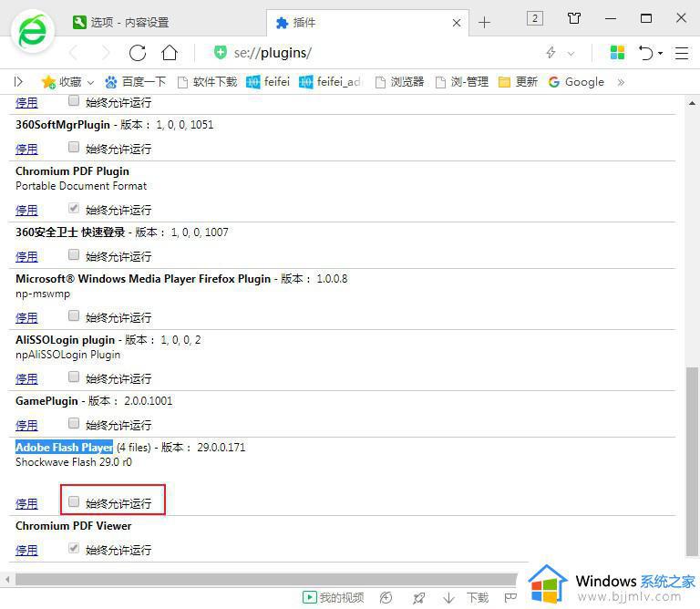Disable GamePlugin via 停用 link

point(26,425)
